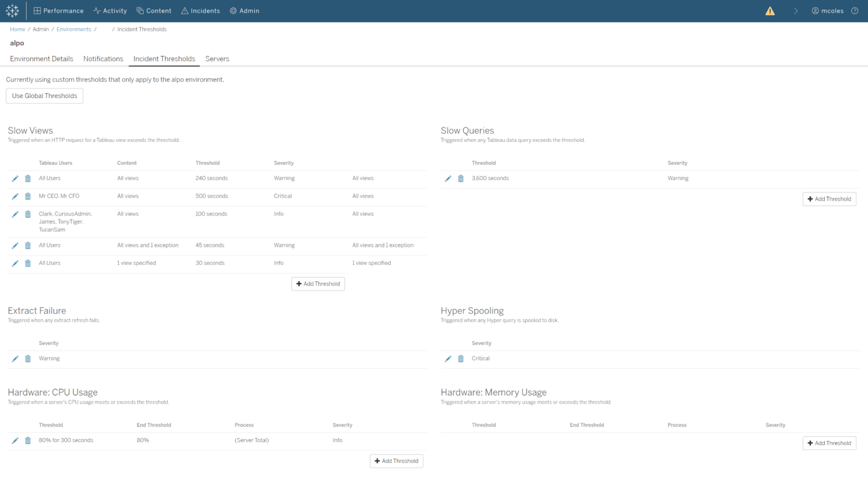Switch to Servers tab

(217, 59)
